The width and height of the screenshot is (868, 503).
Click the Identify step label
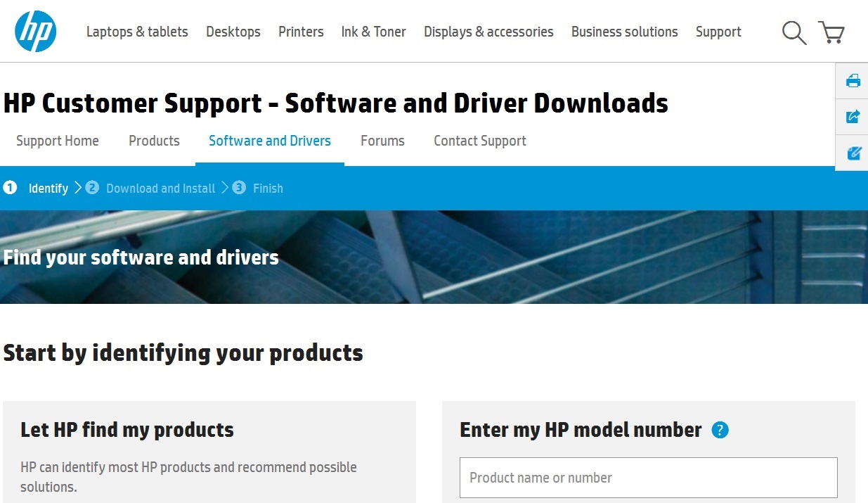[x=48, y=189]
